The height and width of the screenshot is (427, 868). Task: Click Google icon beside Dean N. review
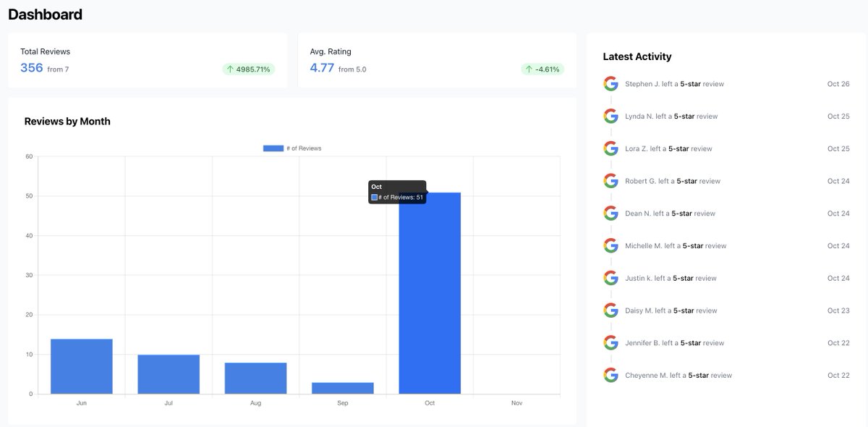pyautogui.click(x=610, y=213)
